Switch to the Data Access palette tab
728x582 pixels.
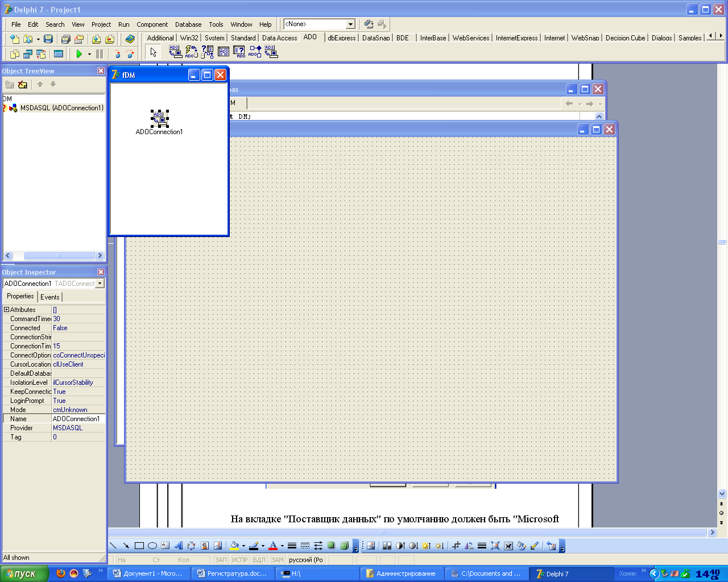[279, 38]
